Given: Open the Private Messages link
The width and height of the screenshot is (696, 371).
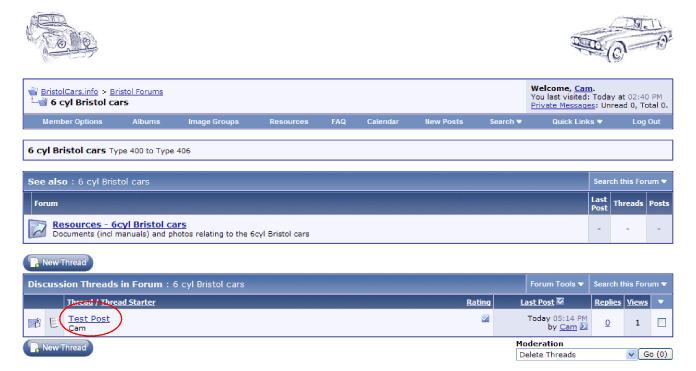Looking at the screenshot, I should pyautogui.click(x=563, y=106).
